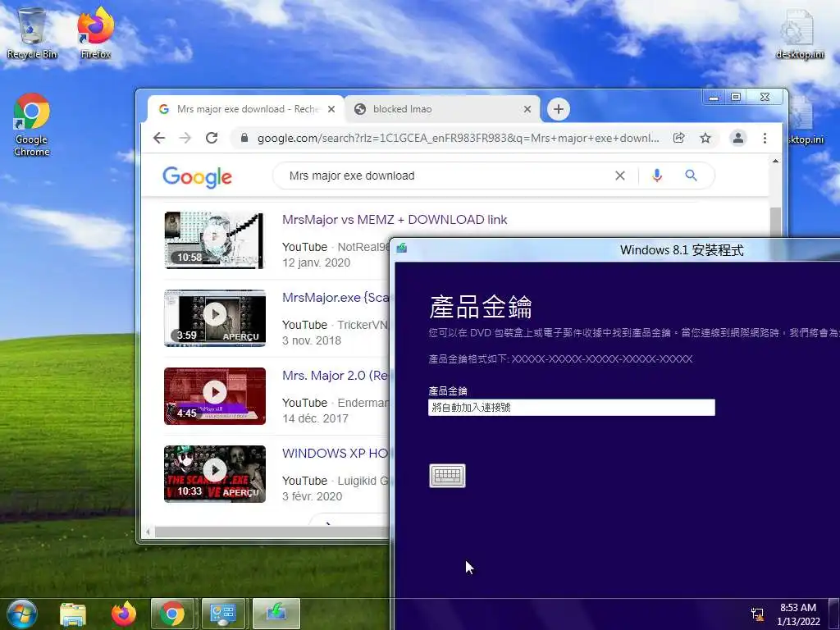
Task: Play the 3:59 video thumbnail
Action: [214, 318]
